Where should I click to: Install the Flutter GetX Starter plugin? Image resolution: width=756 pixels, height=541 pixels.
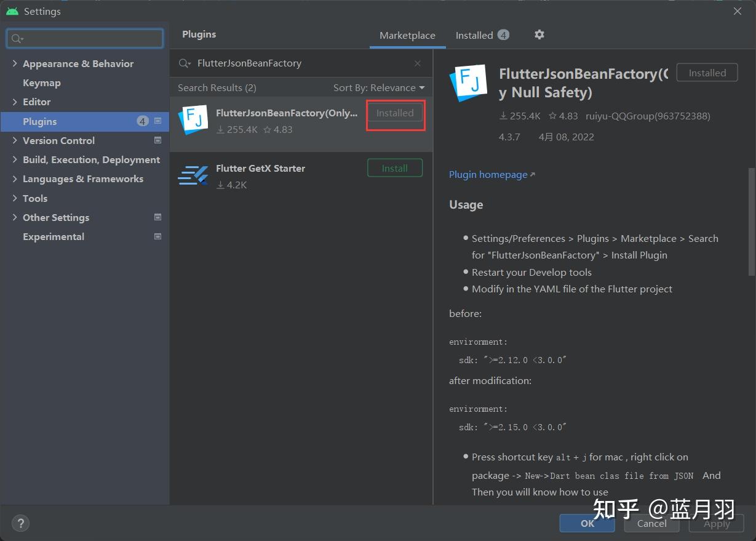coord(394,167)
